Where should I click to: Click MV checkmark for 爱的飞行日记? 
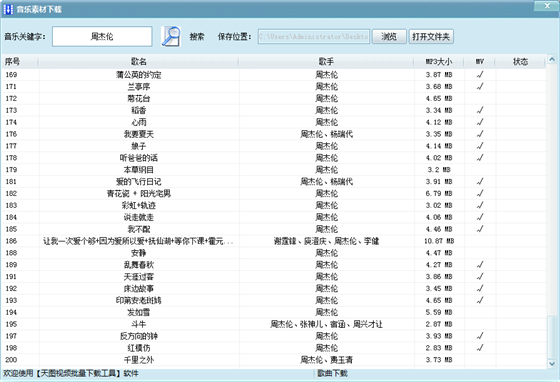click(x=480, y=181)
